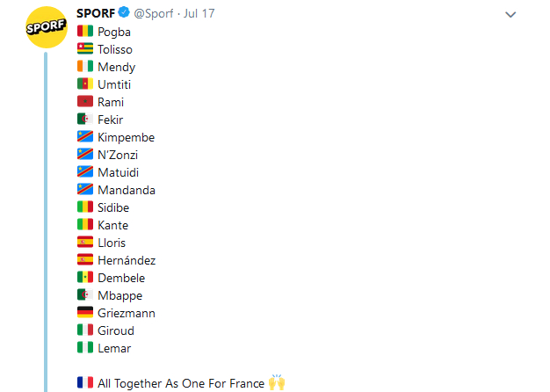Click the blue thread line below avatar
The width and height of the screenshot is (550, 392).
[44, 220]
